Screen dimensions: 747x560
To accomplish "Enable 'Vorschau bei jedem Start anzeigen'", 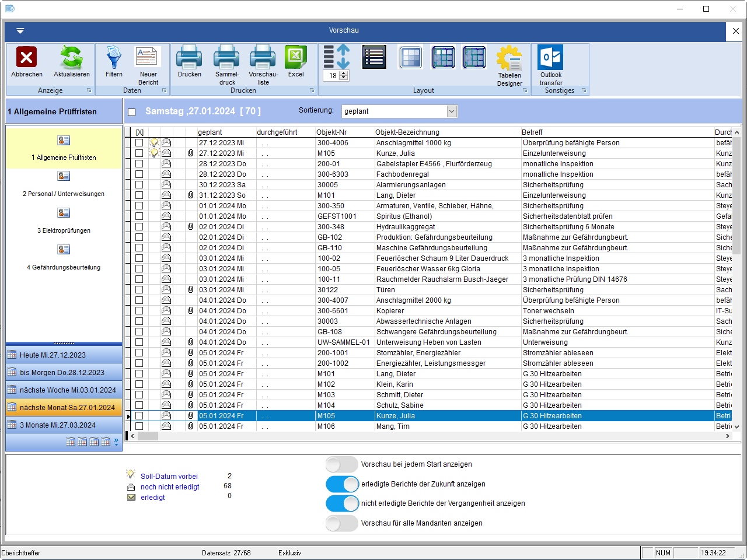I will coord(342,464).
